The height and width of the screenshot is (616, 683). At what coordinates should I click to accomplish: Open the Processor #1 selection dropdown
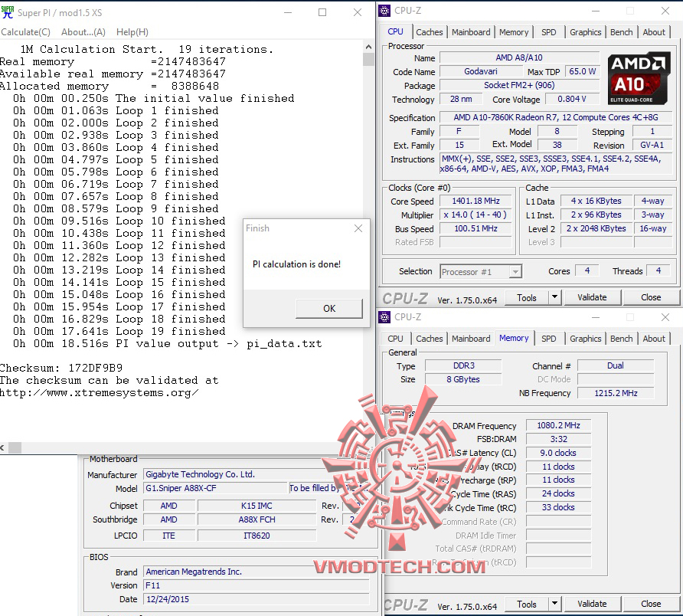click(481, 271)
